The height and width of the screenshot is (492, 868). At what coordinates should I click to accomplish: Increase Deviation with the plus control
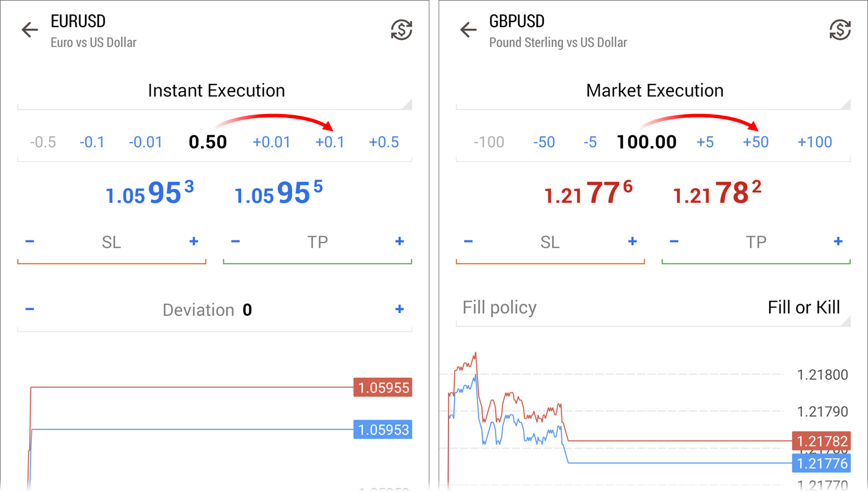(399, 309)
